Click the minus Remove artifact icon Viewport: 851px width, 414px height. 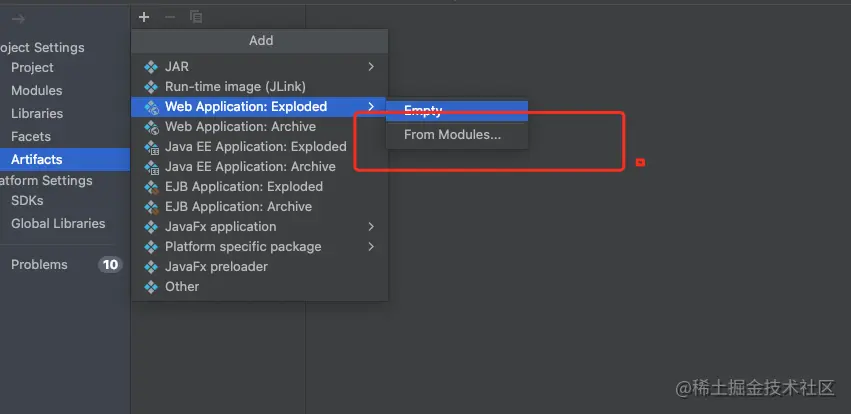click(x=170, y=17)
